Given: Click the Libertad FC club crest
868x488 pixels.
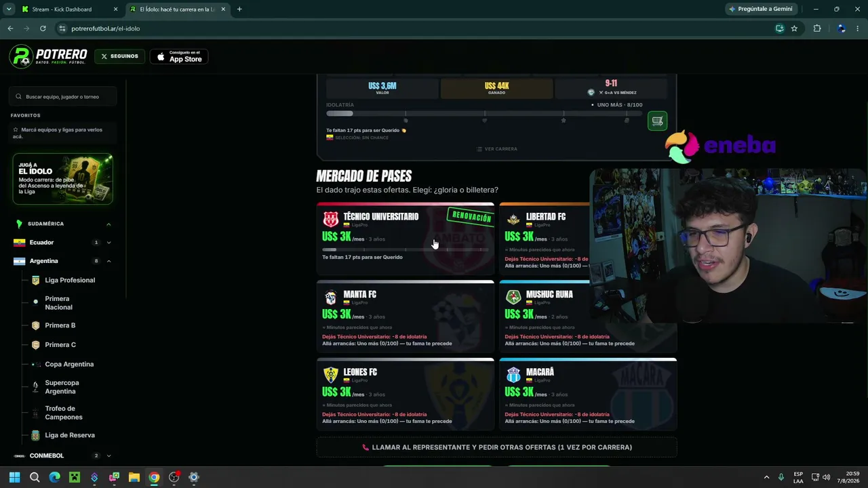Looking at the screenshot, I should pos(513,219).
